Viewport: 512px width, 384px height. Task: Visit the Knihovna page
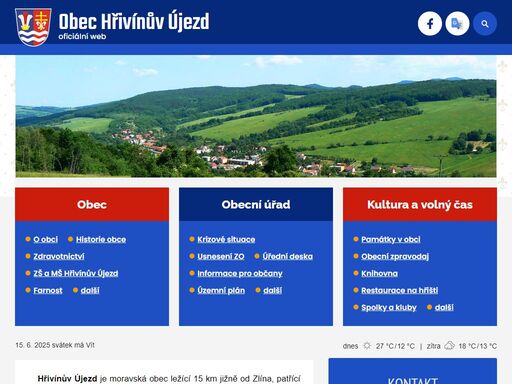(x=379, y=273)
